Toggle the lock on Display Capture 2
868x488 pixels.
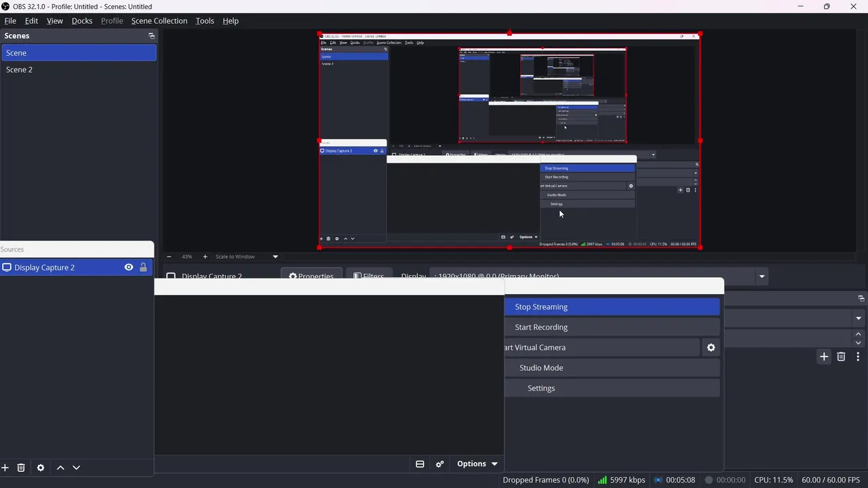point(143,267)
